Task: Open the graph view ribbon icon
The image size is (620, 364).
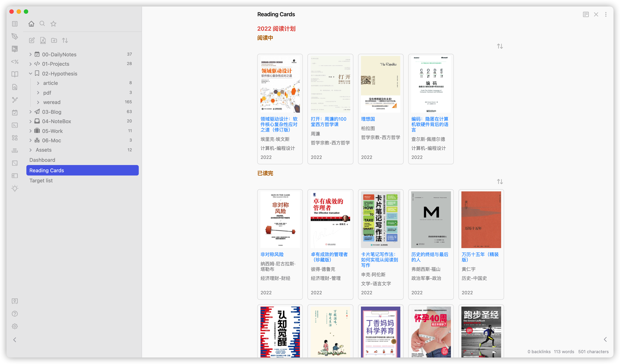Action: (x=15, y=100)
